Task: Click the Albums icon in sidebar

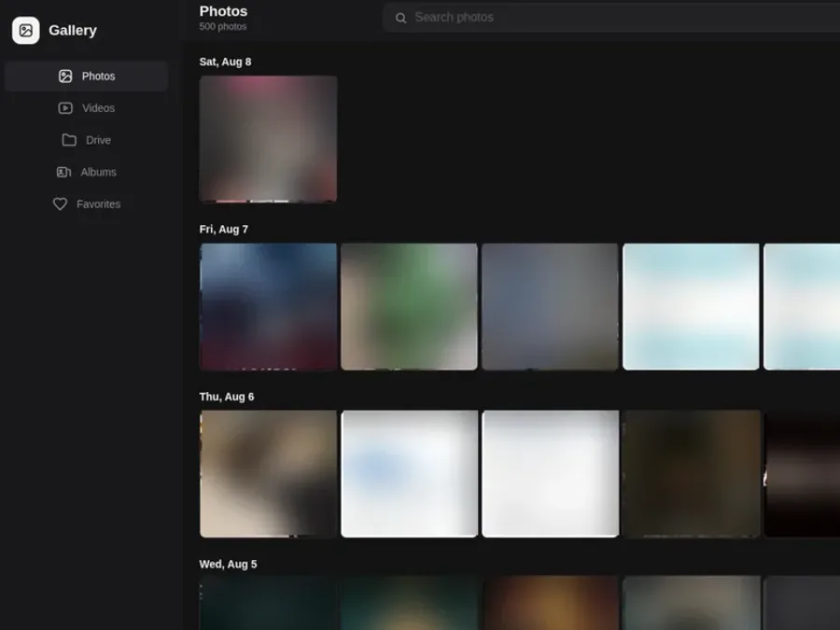Action: coord(63,172)
